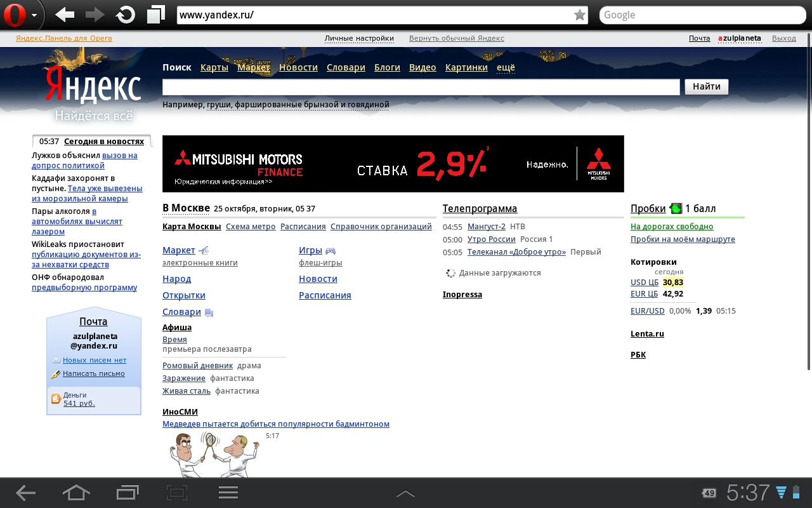The image size is (812, 508).
Task: Open the Открытки service link
Action: [x=184, y=295]
